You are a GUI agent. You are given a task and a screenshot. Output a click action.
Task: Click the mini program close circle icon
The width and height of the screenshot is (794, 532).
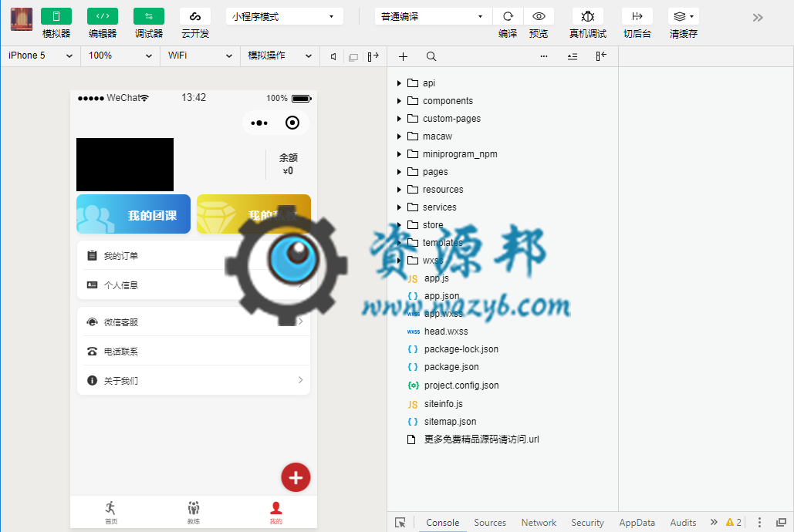pyautogui.click(x=292, y=123)
